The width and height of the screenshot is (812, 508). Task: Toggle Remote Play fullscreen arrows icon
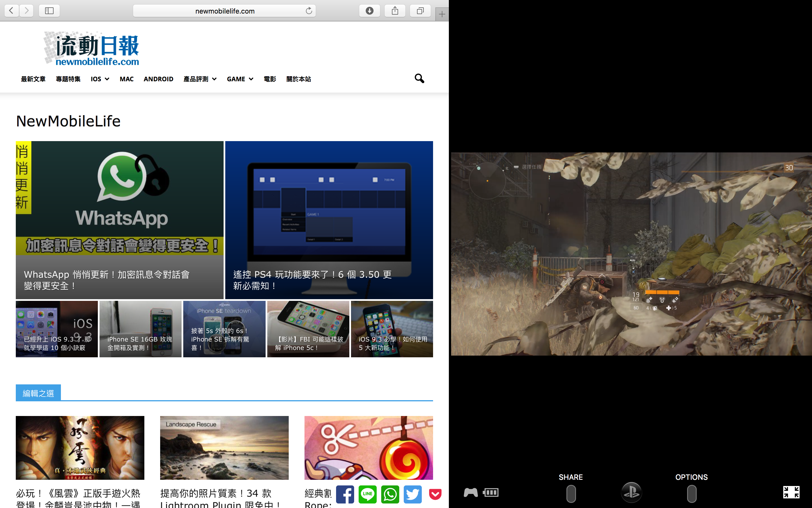[791, 492]
